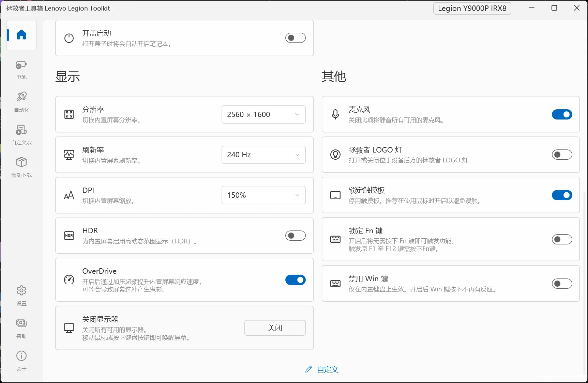Open the 电池 battery page icon
Image resolution: width=588 pixels, height=383 pixels.
pos(21,65)
